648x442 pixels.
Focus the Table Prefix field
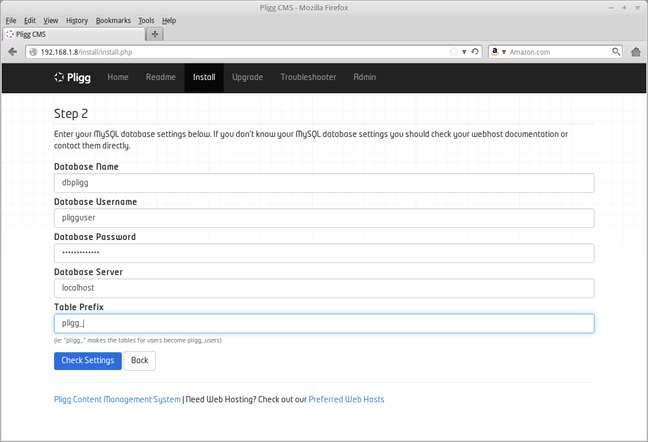[x=324, y=323]
